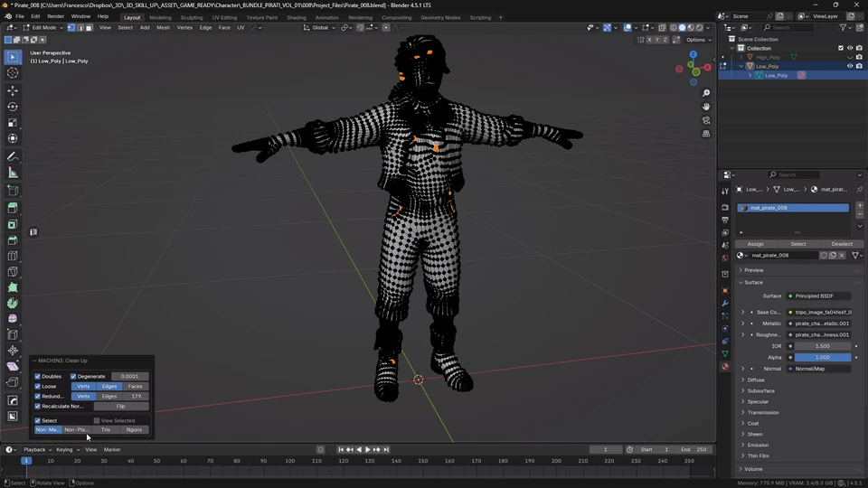Enable the View Selected checkbox
The height and width of the screenshot is (488, 868).
coord(97,420)
